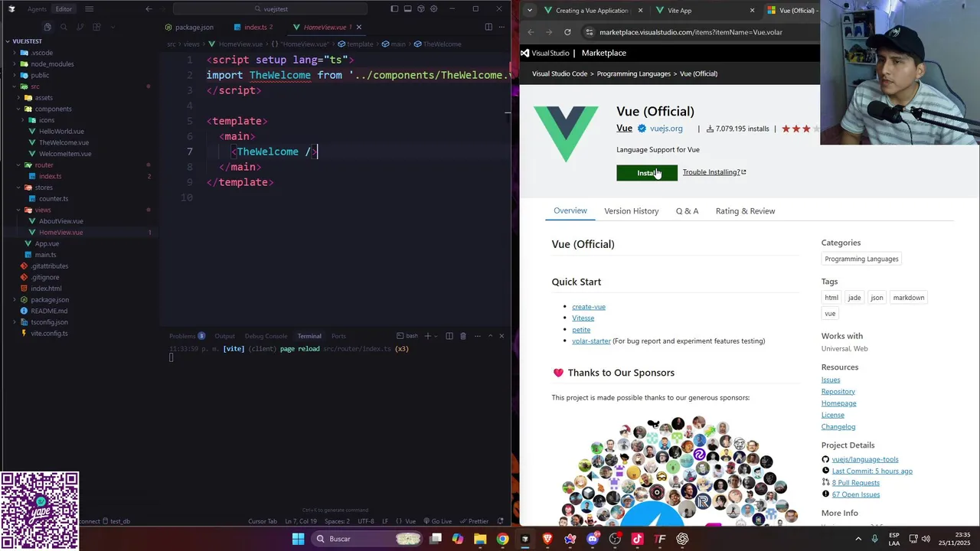Viewport: 980px width, 551px height.
Task: Close the terminal panel
Action: click(501, 336)
